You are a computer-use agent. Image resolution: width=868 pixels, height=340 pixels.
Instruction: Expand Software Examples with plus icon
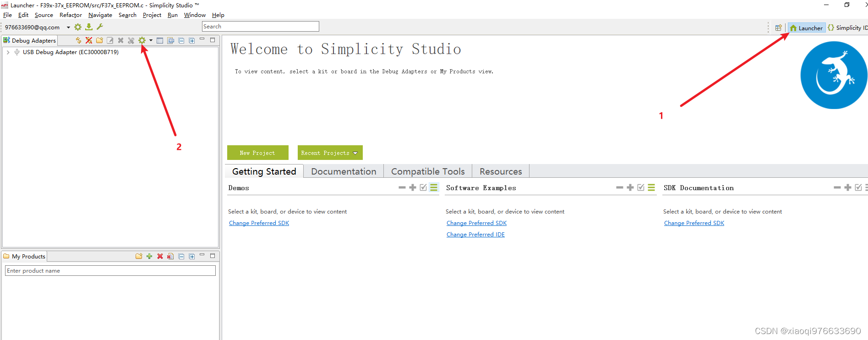630,187
